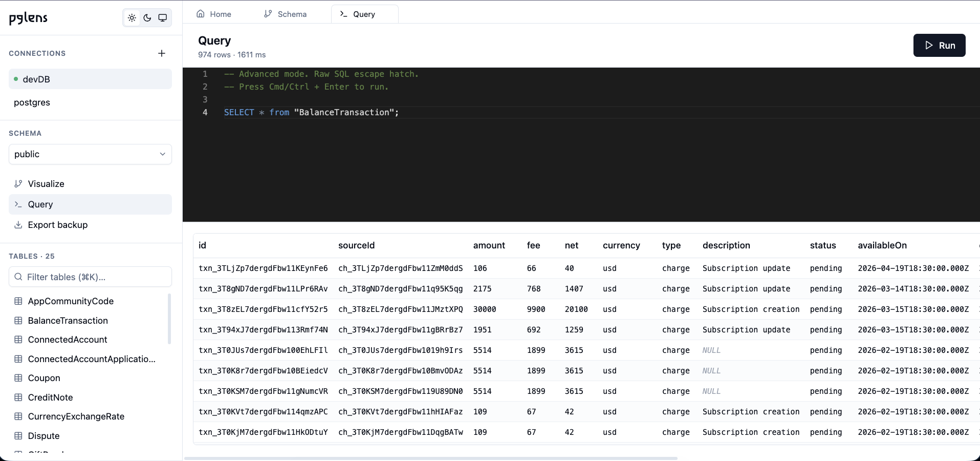Select the devDB connection
Viewport: 980px width, 461px height.
90,79
